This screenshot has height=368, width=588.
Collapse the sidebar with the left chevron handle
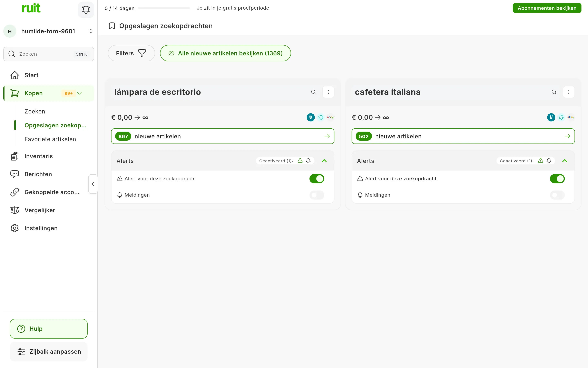[93, 184]
